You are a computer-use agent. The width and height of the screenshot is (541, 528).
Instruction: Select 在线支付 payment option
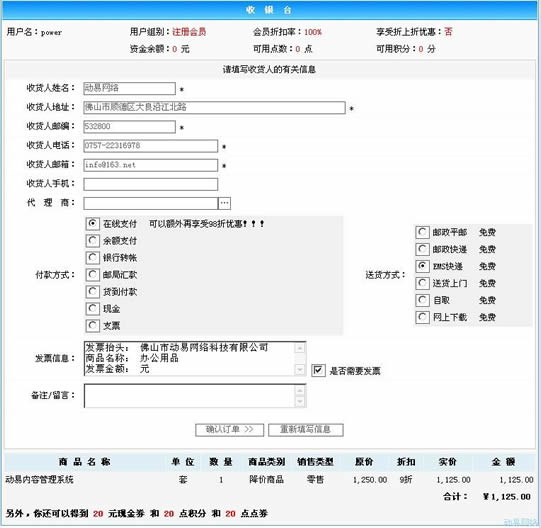[92, 224]
